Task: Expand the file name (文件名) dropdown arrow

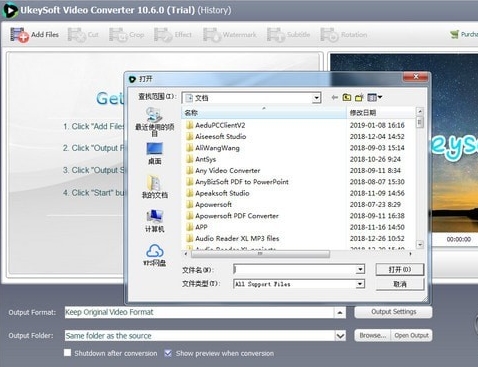Action: [x=360, y=269]
